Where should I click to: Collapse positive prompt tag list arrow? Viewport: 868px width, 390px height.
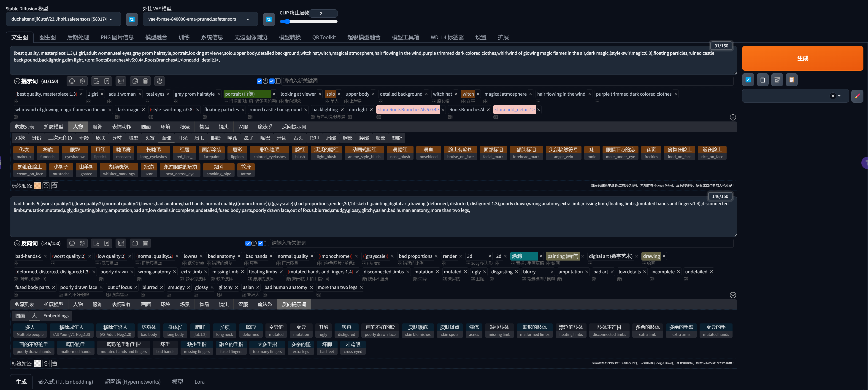tap(733, 117)
